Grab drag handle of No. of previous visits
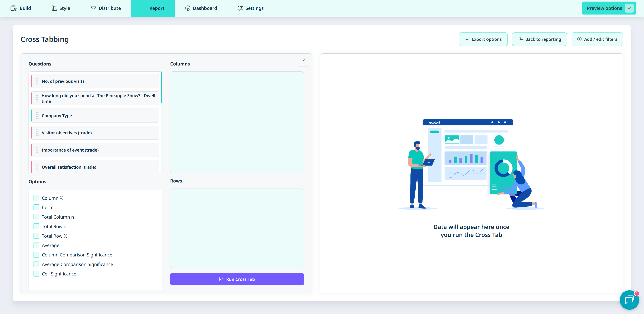 pyautogui.click(x=37, y=81)
